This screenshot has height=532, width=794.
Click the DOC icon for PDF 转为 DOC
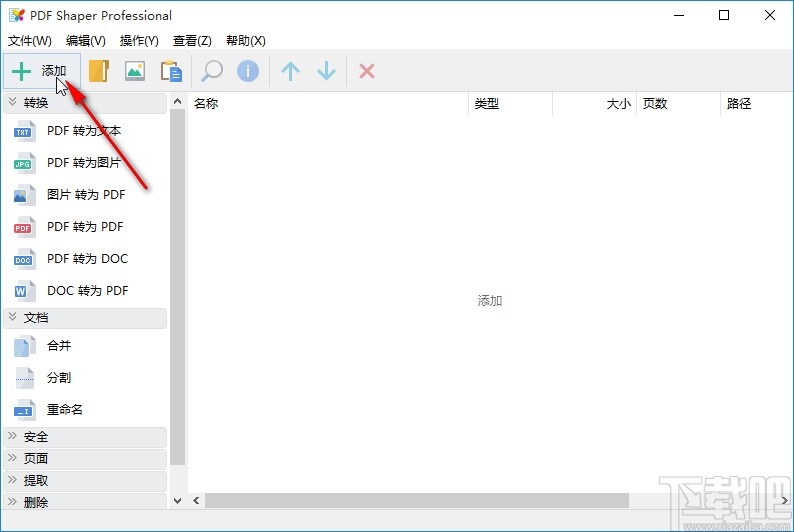click(24, 259)
